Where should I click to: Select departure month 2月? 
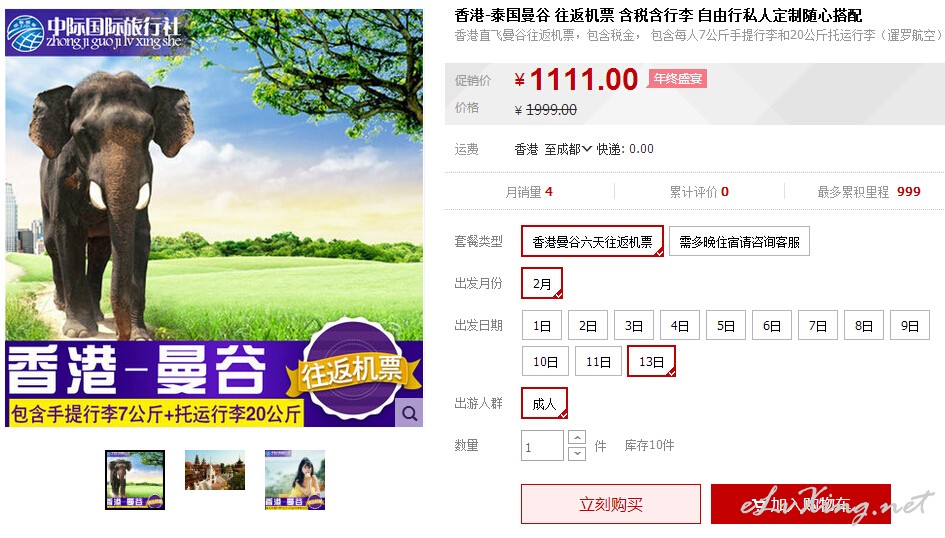(542, 283)
